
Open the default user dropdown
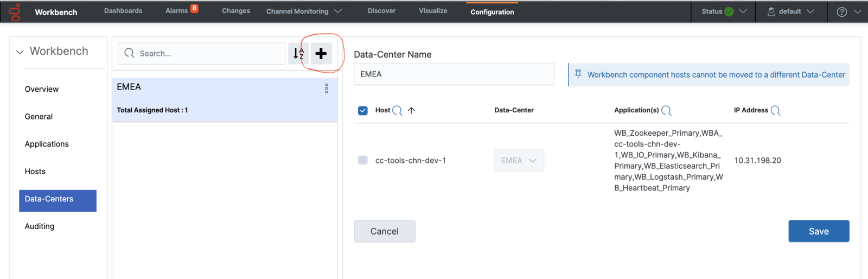790,11
